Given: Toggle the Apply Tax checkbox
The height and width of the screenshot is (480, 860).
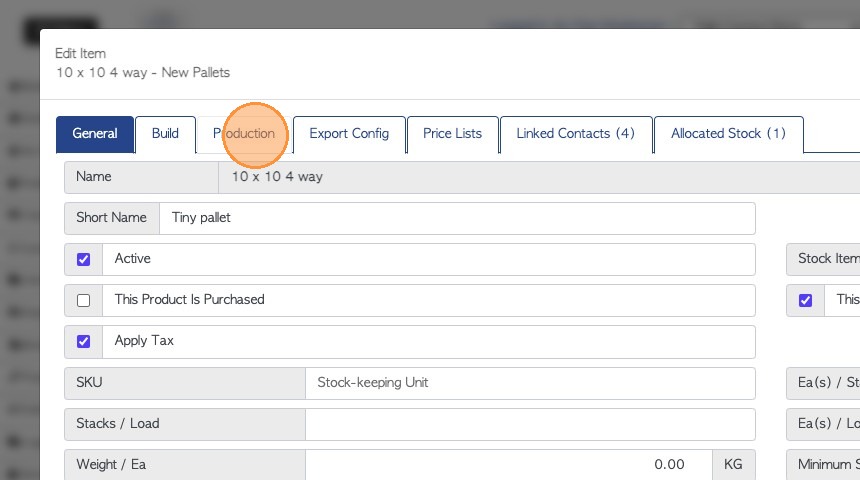Looking at the screenshot, I should (x=84, y=341).
